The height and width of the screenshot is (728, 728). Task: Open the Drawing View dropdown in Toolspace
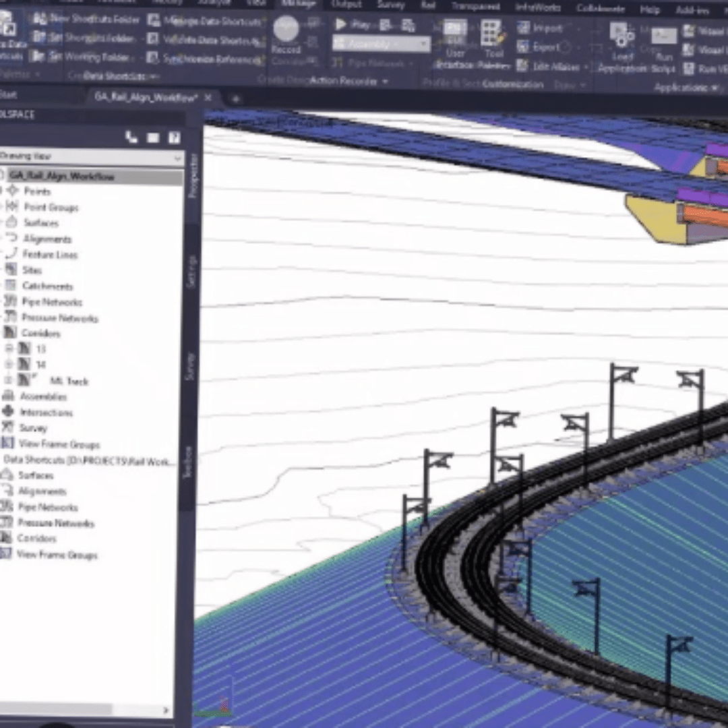click(x=178, y=158)
